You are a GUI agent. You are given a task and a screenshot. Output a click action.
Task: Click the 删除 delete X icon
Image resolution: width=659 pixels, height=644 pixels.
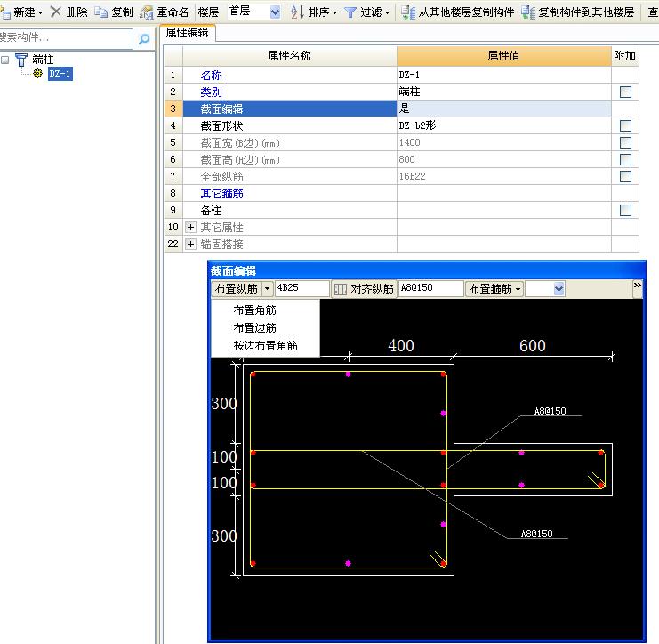point(55,12)
